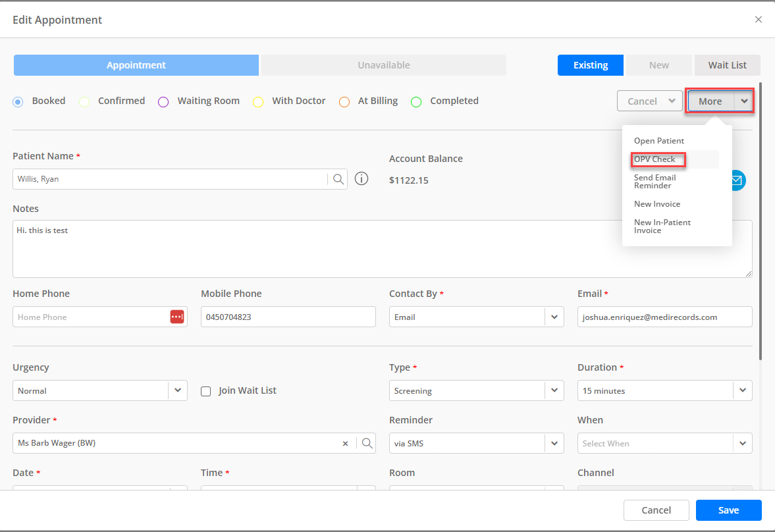Click the patient name search magnifier icon
The width and height of the screenshot is (775, 532).
pos(338,179)
